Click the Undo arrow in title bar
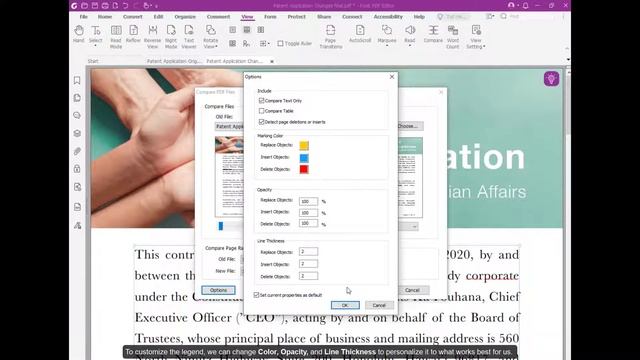640x360 pixels. click(x=125, y=6)
